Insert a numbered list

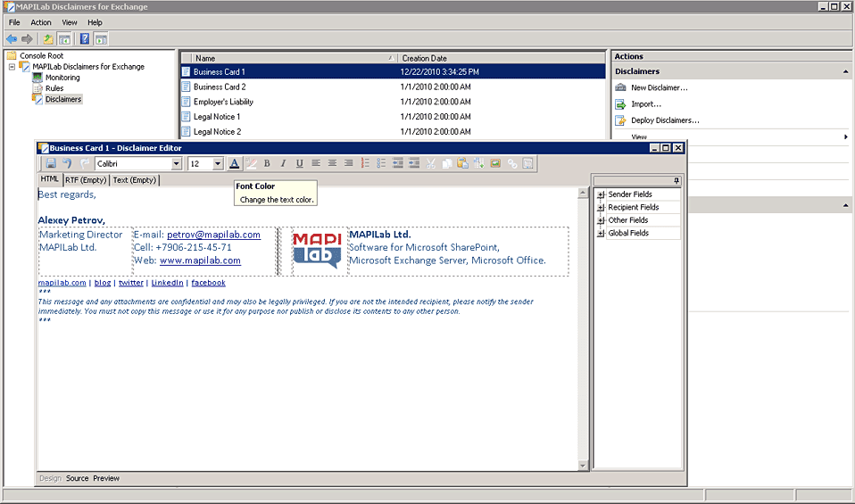(365, 163)
